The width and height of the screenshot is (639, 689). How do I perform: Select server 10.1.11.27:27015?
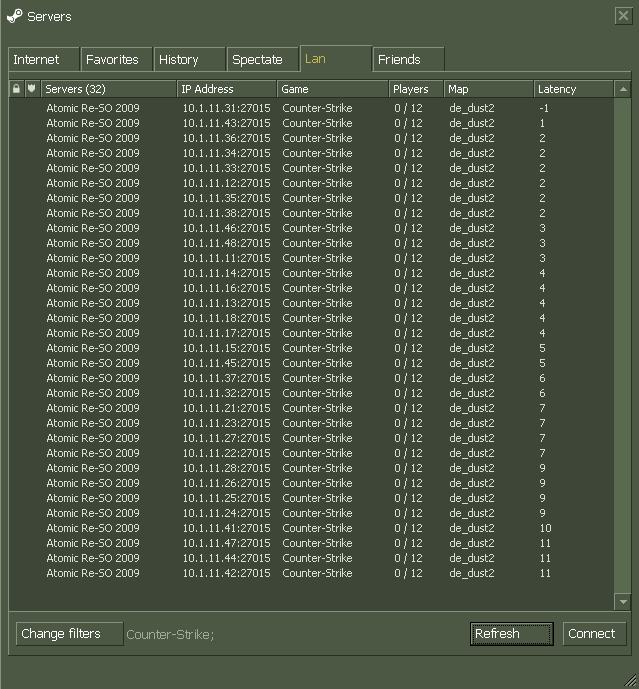tap(311, 438)
